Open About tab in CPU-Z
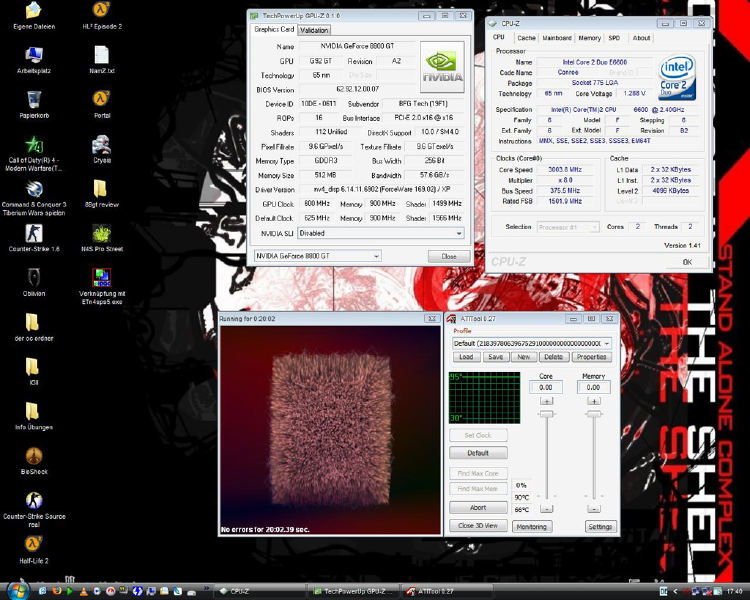 641,38
